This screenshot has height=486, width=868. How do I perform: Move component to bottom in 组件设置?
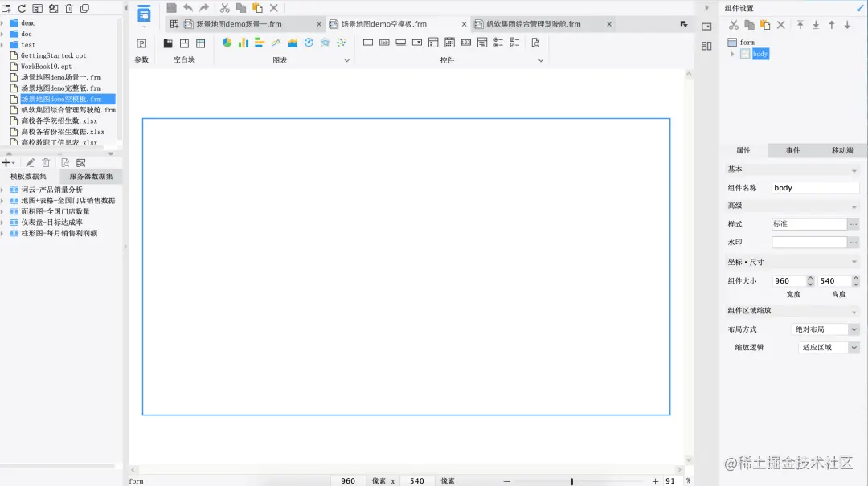(x=816, y=25)
